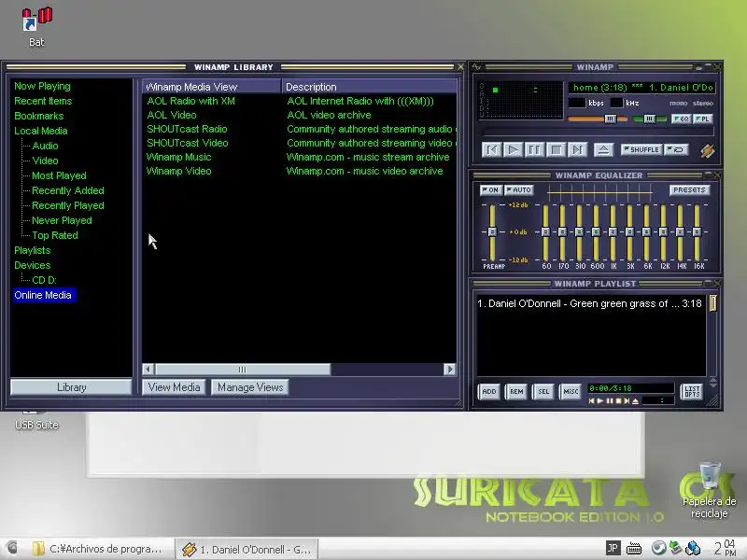Click the Start orb on the taskbar
This screenshot has width=747, height=560.
pos(12,548)
